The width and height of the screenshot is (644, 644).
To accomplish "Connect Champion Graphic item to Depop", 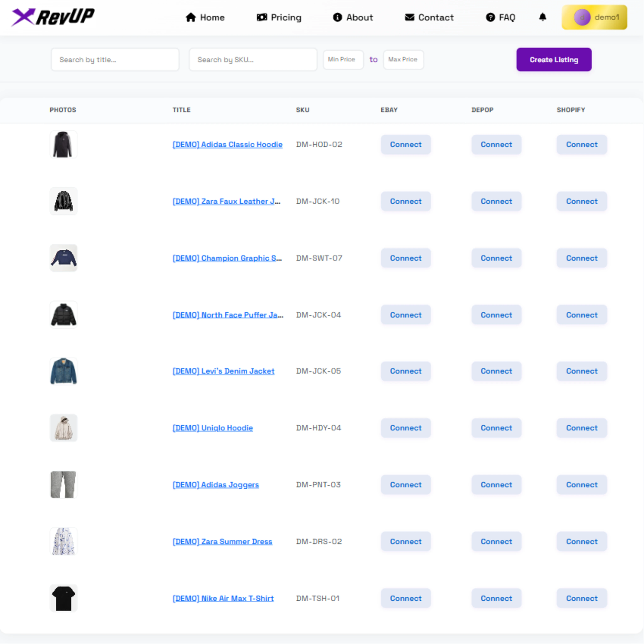I will pos(496,258).
